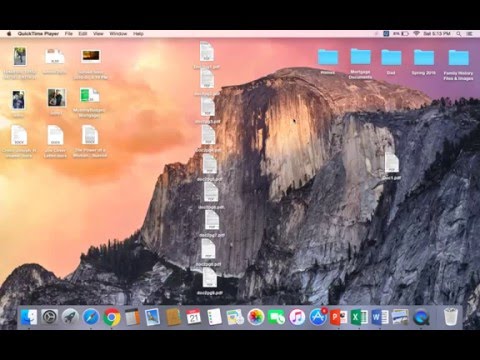The height and width of the screenshot is (360, 480).
Task: Open green FaceTime icon in dock
Action: tap(277, 317)
